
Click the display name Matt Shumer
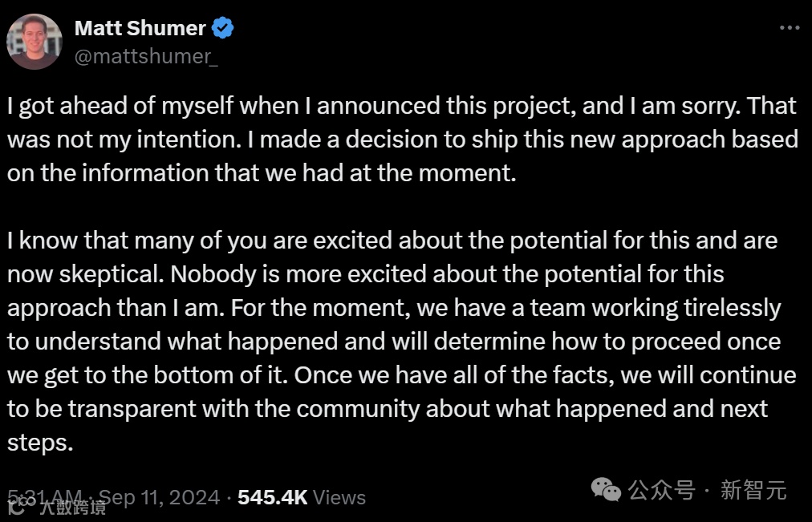pos(140,28)
